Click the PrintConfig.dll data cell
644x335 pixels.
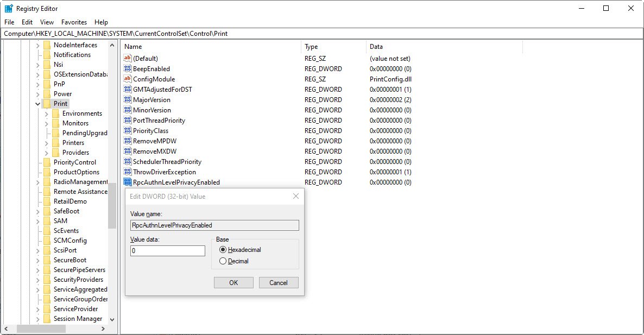click(390, 79)
